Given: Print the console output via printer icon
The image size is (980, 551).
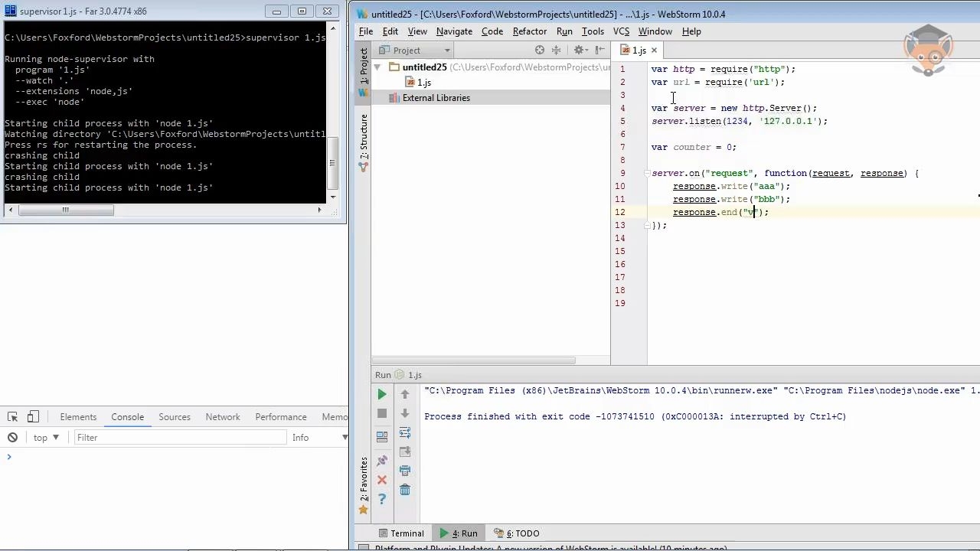Looking at the screenshot, I should (x=405, y=471).
